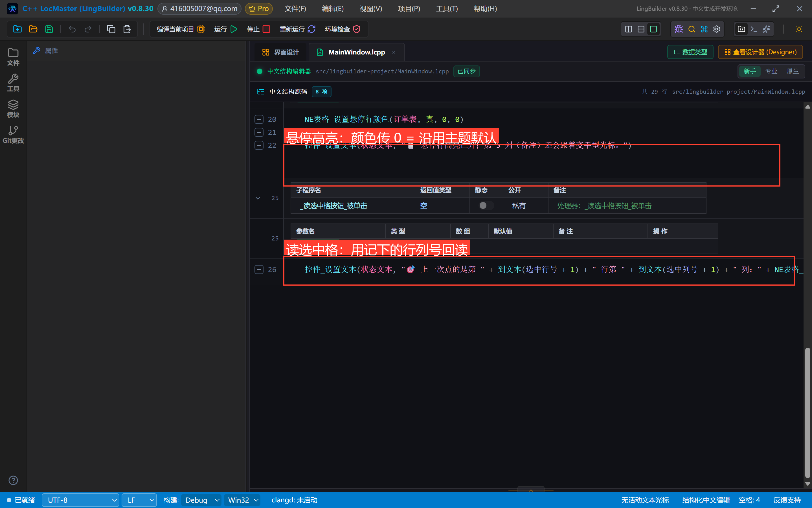
Task: Expand line 26 with plus button
Action: pyautogui.click(x=258, y=270)
